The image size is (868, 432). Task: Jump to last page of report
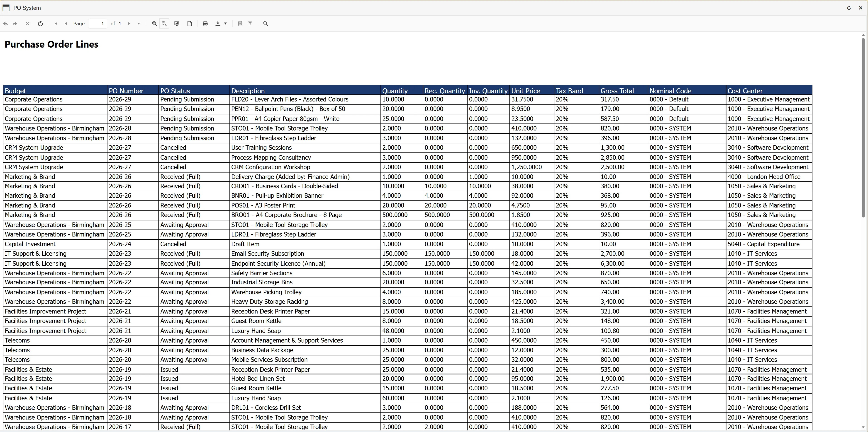139,24
